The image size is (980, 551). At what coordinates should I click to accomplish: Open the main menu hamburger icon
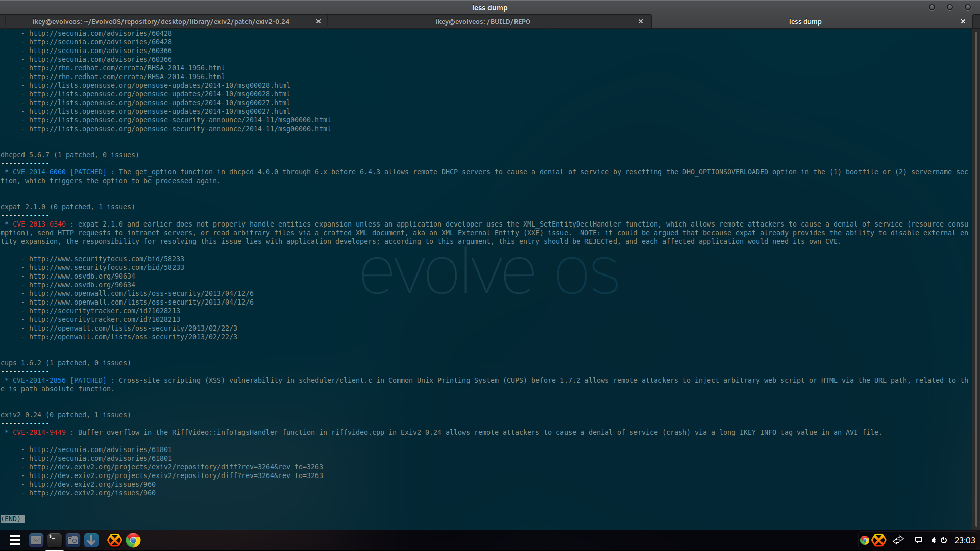[15, 540]
